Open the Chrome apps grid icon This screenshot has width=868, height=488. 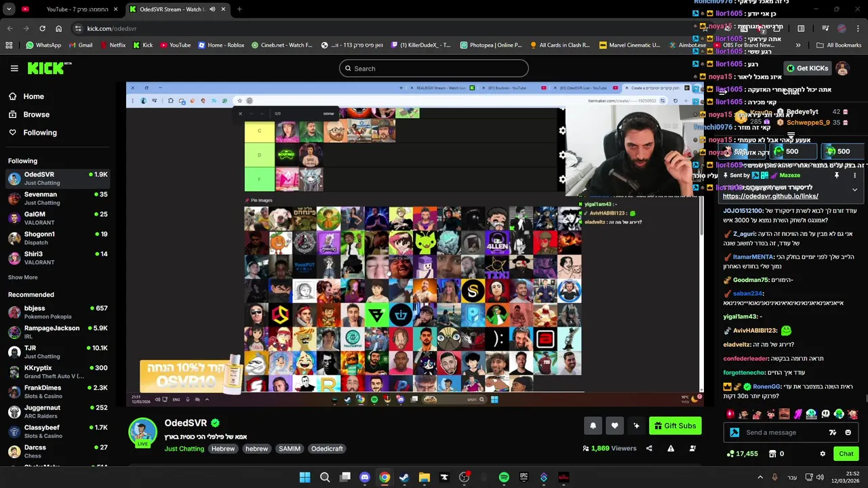9,45
